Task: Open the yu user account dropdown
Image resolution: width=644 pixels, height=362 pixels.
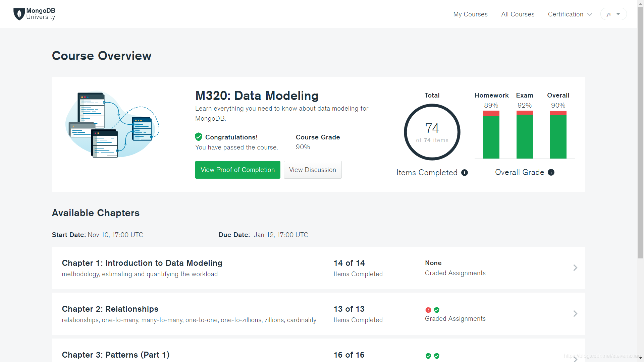Action: (613, 14)
